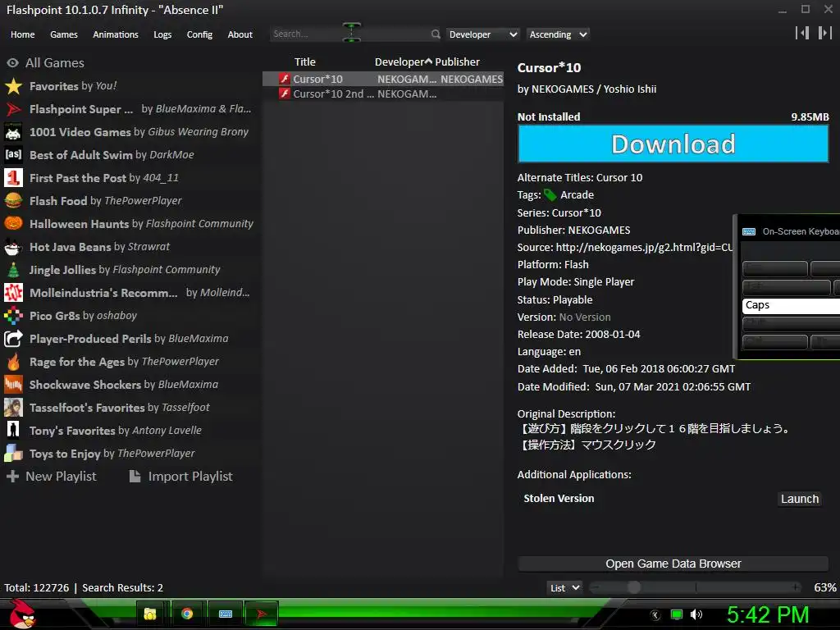Screen dimensions: 840x630
Task: Open the file manager taskbar icon
Action: [x=150, y=614]
